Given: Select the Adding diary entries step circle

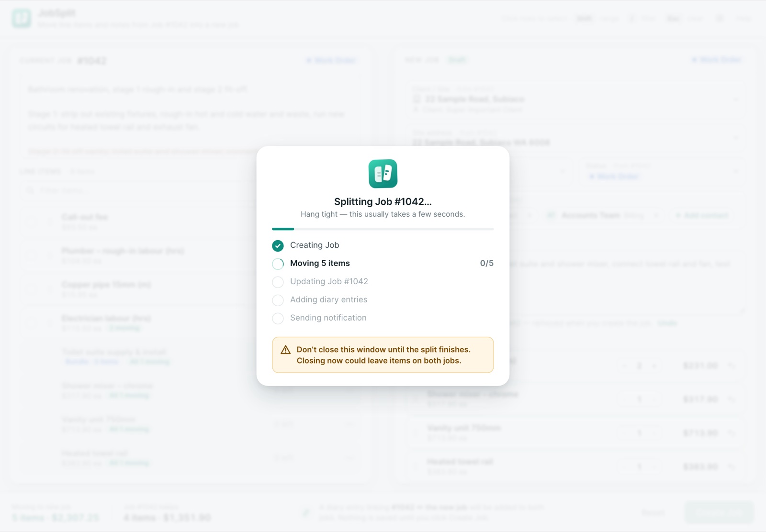Looking at the screenshot, I should point(278,300).
